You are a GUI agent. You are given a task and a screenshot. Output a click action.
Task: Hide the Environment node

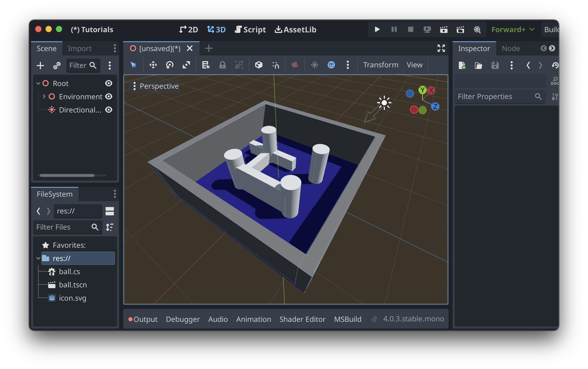click(x=109, y=96)
